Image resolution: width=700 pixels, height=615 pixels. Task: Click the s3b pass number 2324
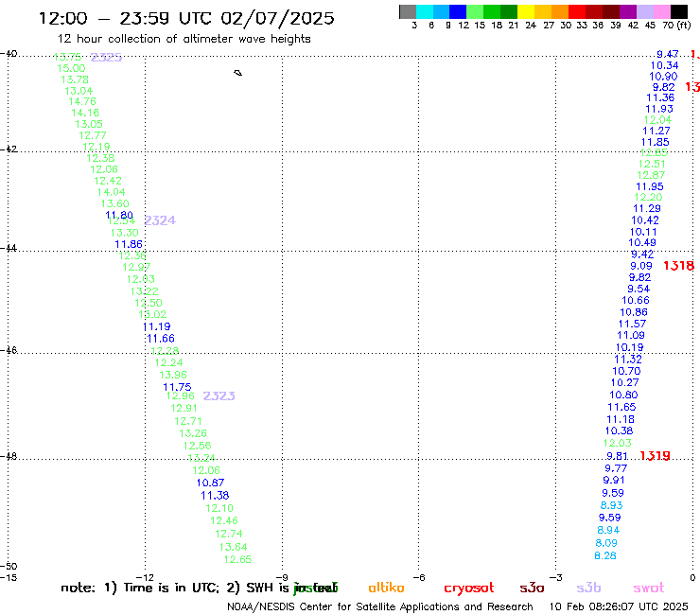point(160,220)
